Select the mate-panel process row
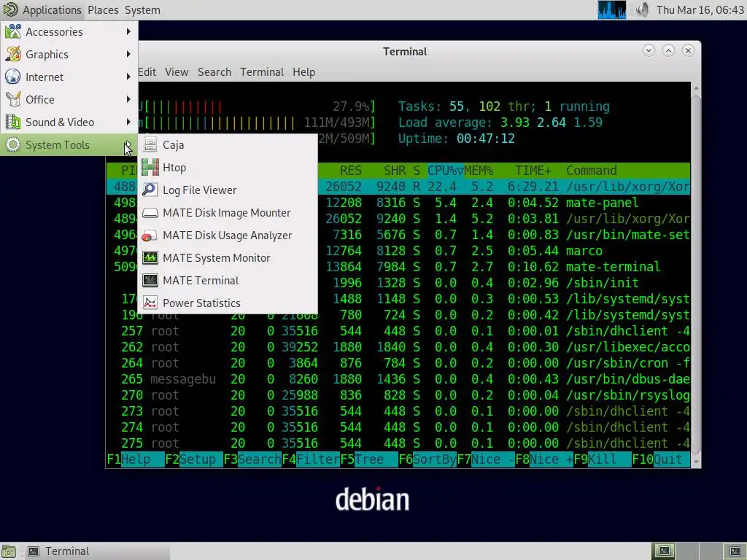The height and width of the screenshot is (560, 747). [x=398, y=203]
